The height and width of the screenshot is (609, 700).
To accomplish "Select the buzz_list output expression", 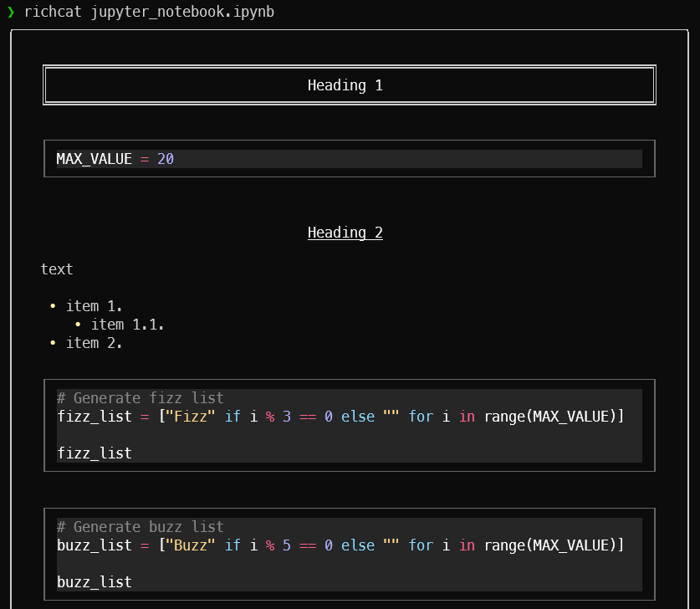I will tap(94, 581).
